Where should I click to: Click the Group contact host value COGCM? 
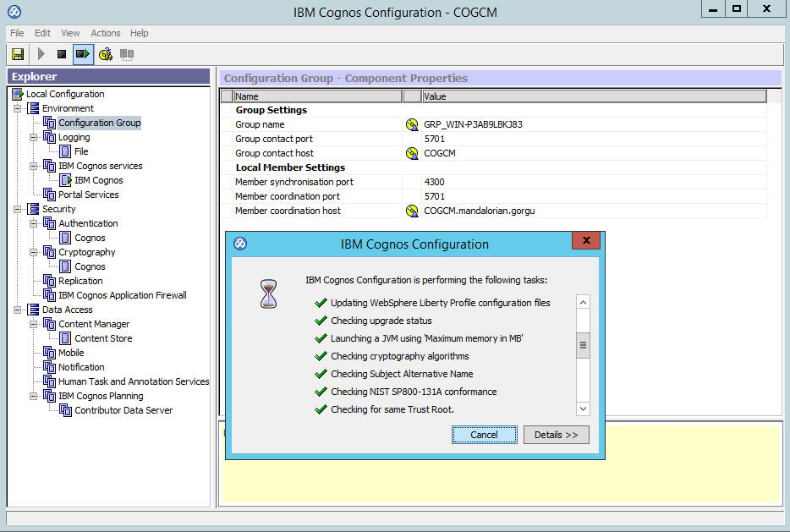coord(439,153)
